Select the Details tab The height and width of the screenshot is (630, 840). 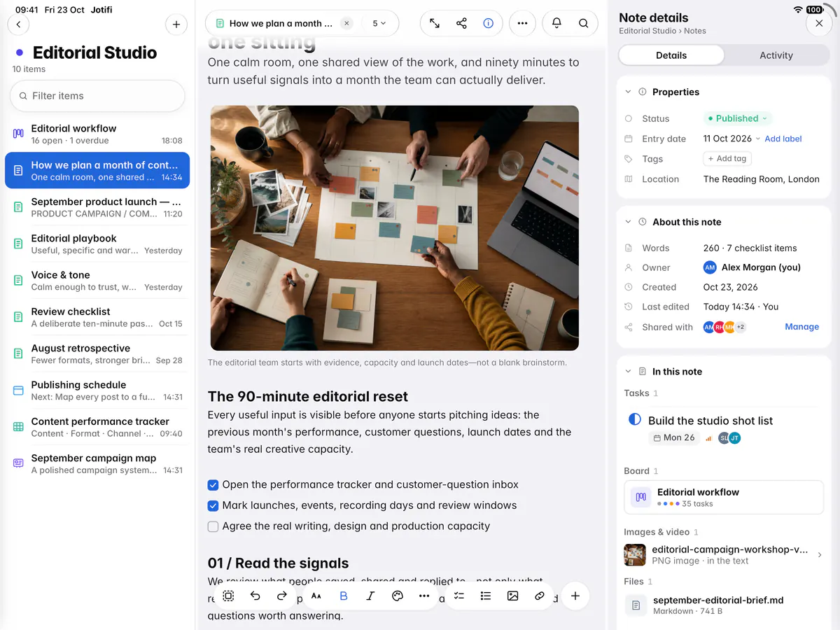tap(671, 55)
